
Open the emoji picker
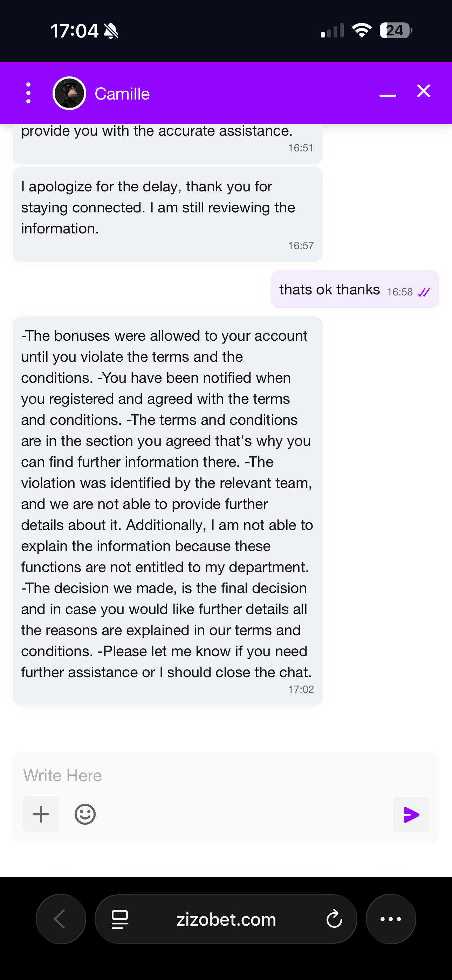tap(85, 814)
